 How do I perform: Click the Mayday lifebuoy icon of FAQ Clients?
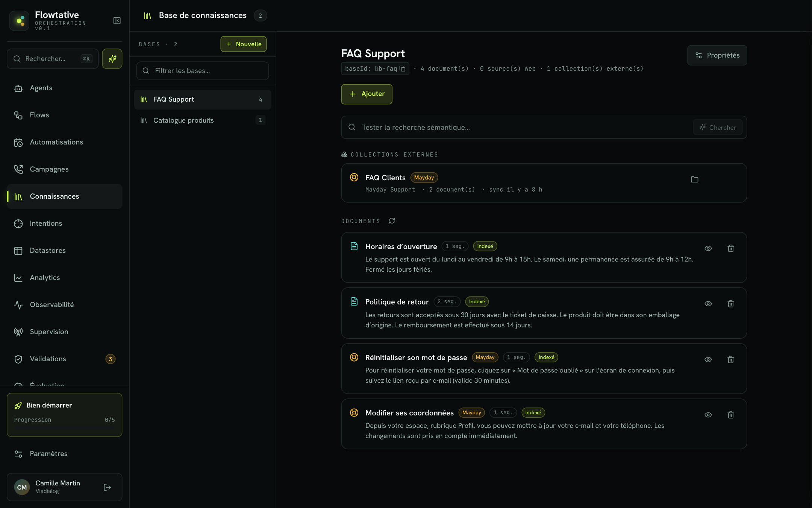[354, 177]
